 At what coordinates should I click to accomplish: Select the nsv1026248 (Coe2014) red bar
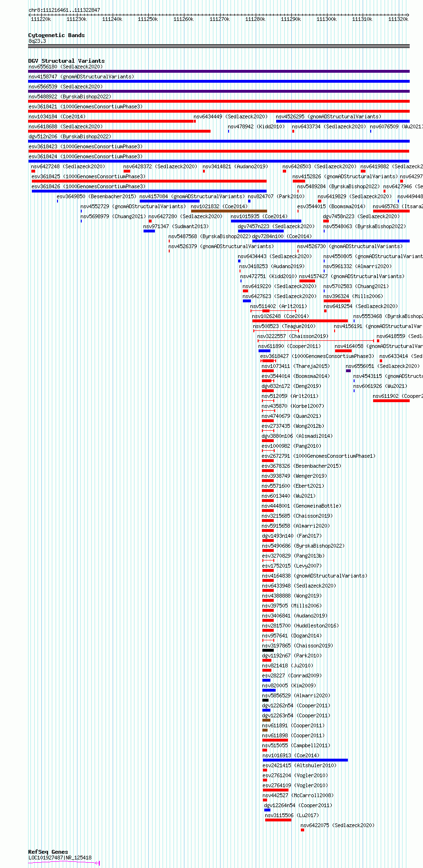pyautogui.click(x=300, y=321)
